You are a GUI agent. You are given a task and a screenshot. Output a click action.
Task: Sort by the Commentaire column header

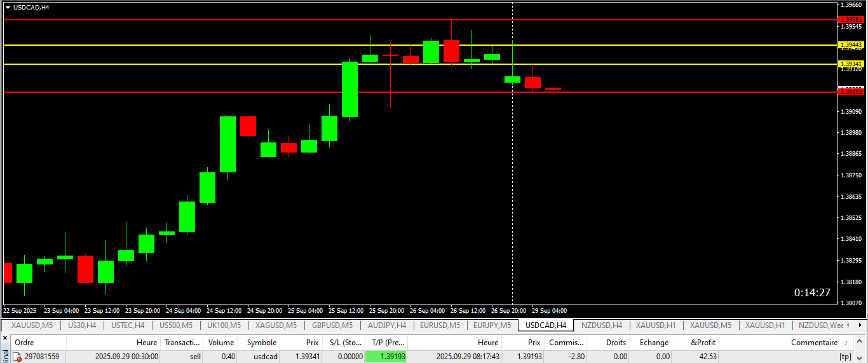coord(787,342)
